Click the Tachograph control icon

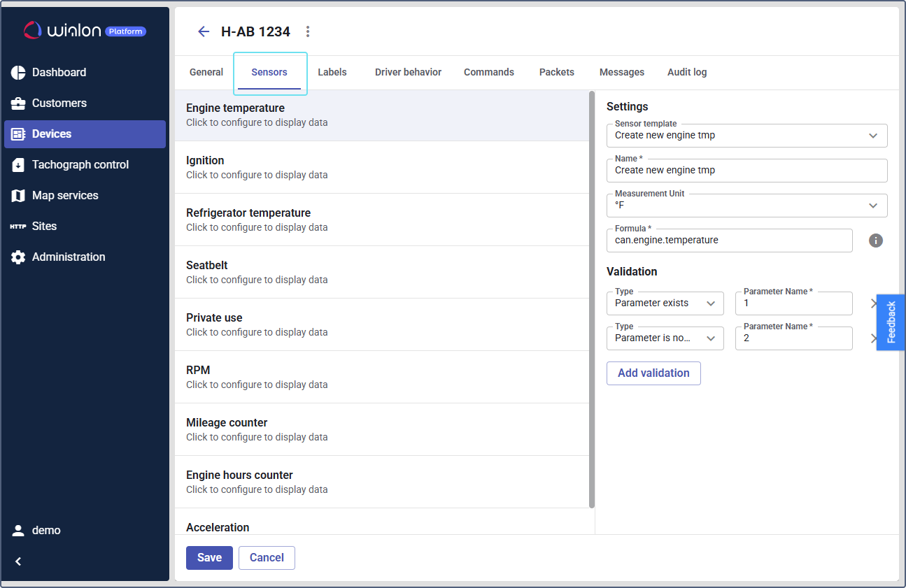pos(18,165)
